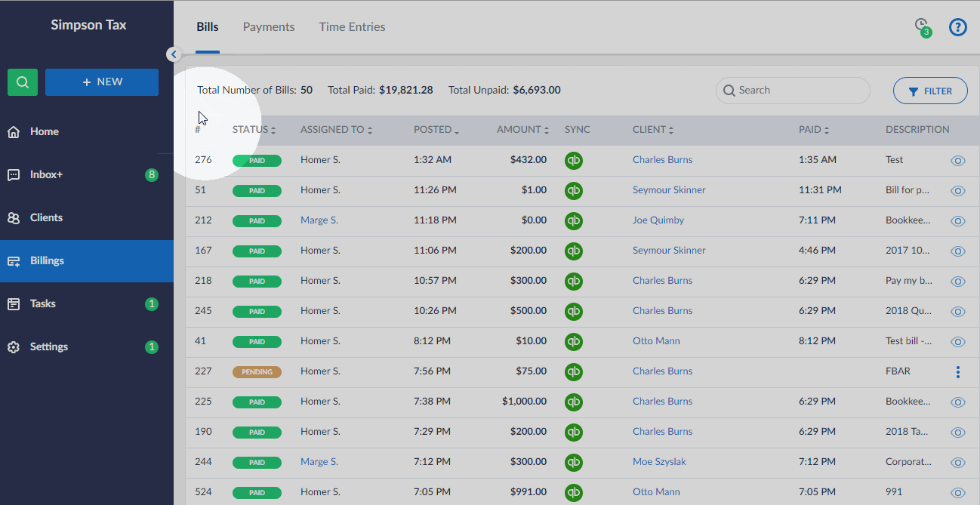This screenshot has width=980, height=505.
Task: Click the blue NEW button
Action: tap(102, 82)
